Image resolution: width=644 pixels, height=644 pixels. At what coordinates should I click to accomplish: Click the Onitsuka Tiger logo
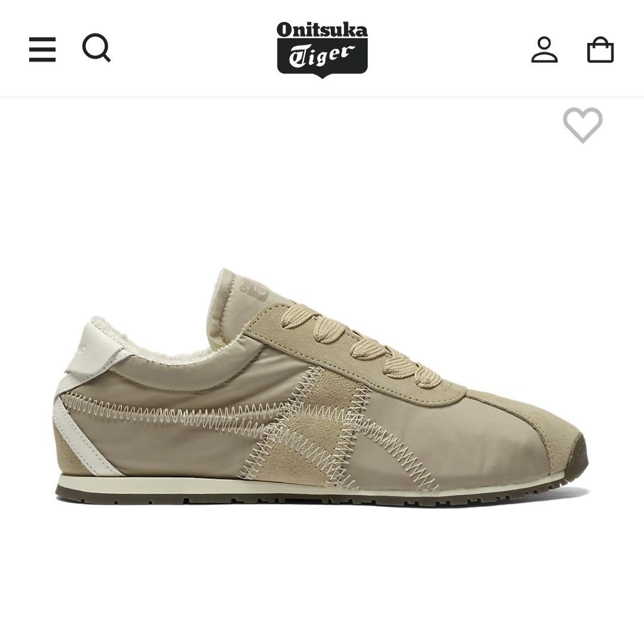click(x=322, y=49)
